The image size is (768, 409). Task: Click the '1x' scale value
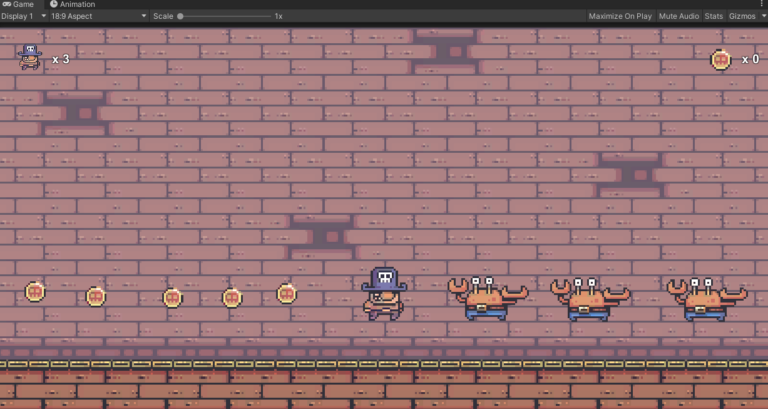pyautogui.click(x=278, y=16)
